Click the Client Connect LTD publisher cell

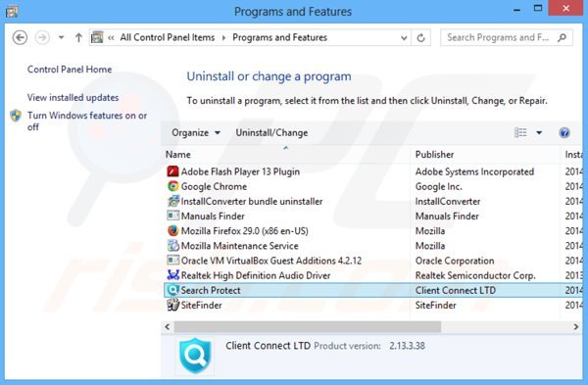tap(456, 290)
